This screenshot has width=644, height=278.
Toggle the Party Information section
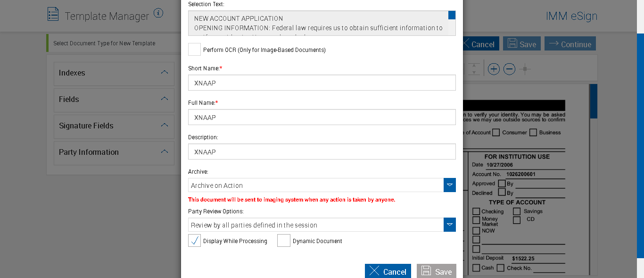pyautogui.click(x=164, y=152)
